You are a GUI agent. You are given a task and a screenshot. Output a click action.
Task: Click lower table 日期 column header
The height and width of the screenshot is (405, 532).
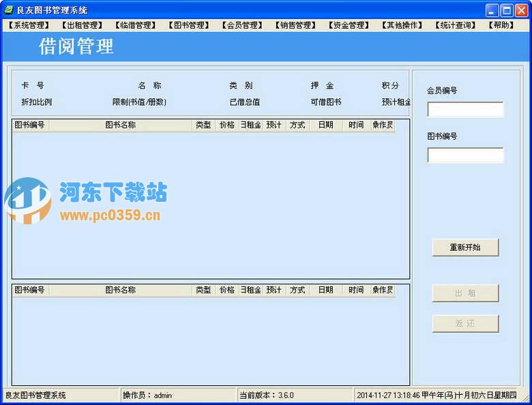326,290
